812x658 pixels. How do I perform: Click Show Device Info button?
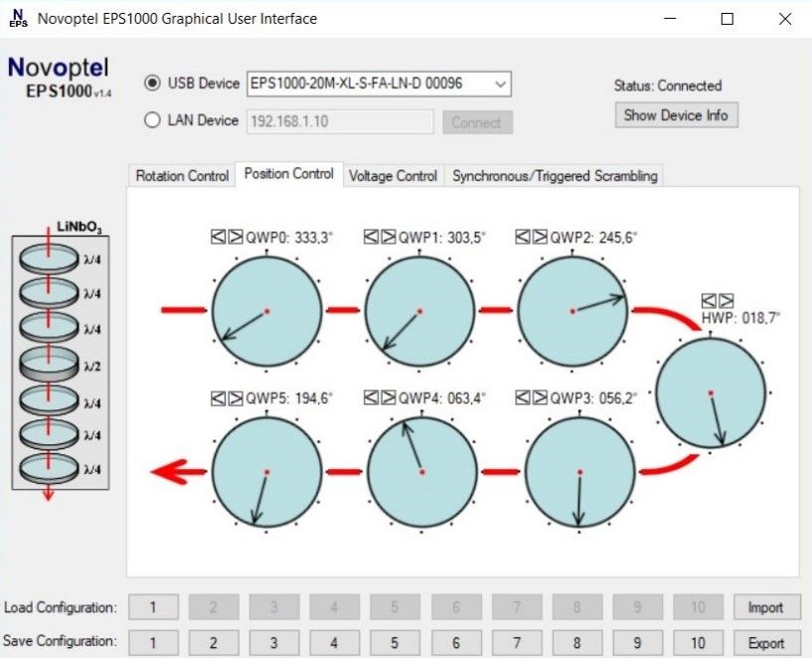pos(676,115)
